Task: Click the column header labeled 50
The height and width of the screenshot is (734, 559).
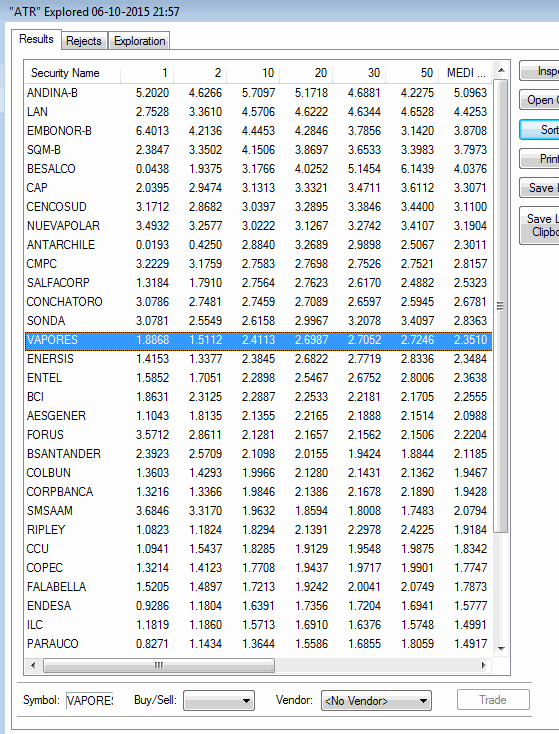Action: (x=412, y=73)
